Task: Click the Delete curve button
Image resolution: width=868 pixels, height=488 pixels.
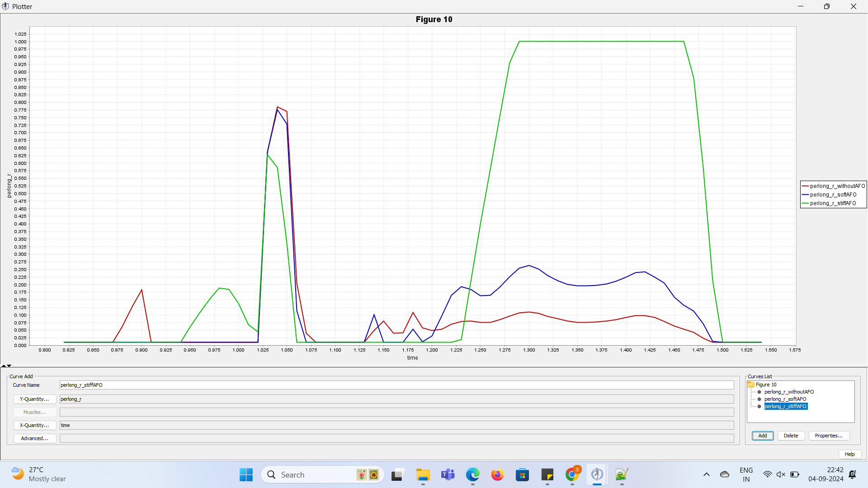Action: (791, 436)
